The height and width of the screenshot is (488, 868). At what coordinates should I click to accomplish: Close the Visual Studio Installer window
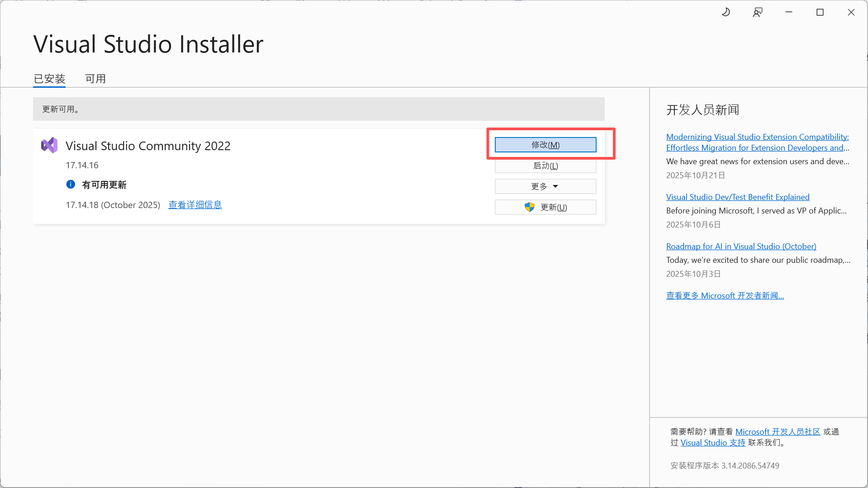(x=851, y=12)
